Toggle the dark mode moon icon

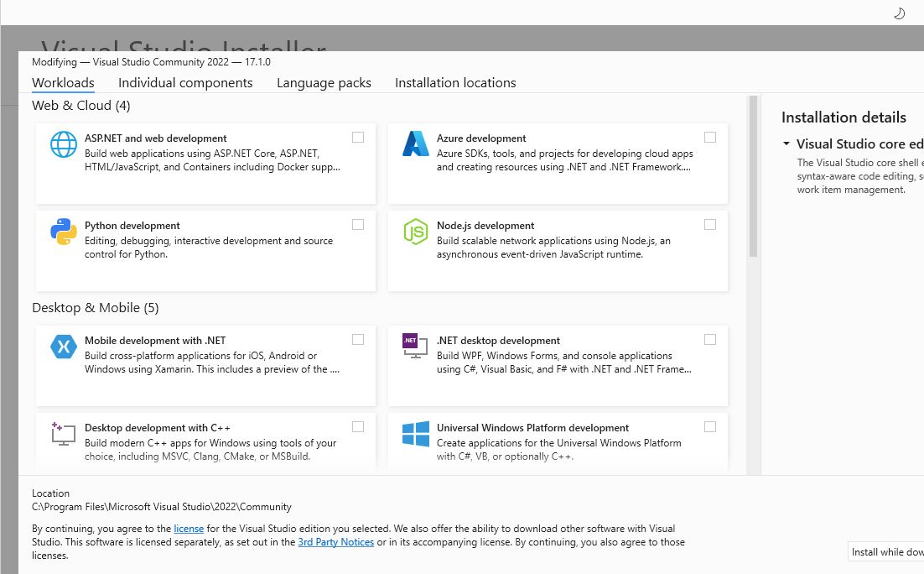point(899,13)
